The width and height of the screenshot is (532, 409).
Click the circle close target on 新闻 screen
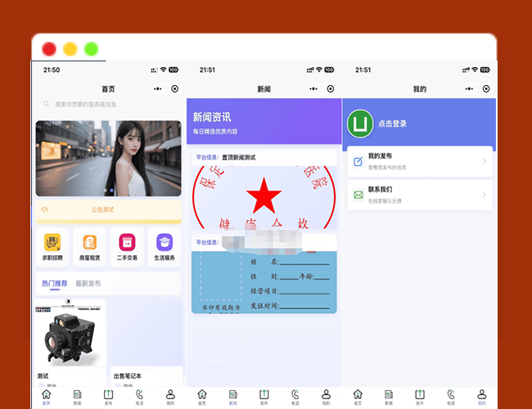[x=331, y=89]
